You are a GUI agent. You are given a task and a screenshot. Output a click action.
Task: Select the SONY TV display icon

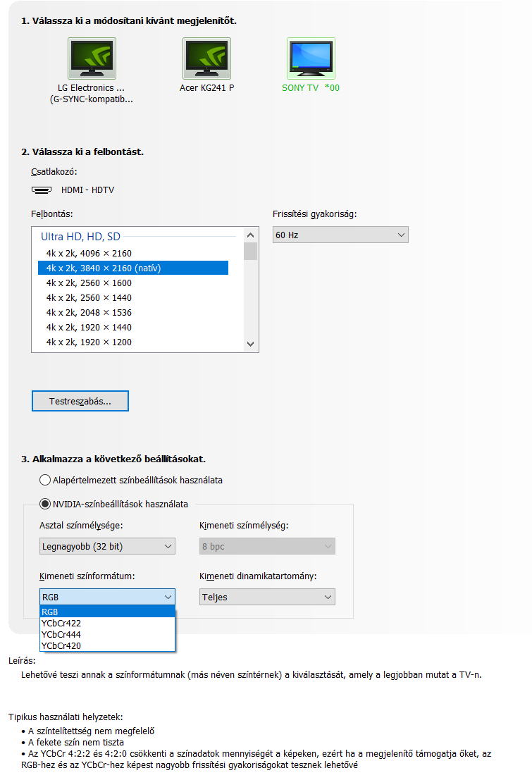[311, 58]
